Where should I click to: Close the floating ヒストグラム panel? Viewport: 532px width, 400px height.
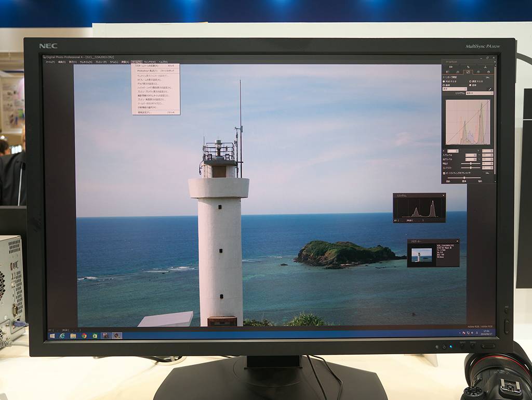point(443,195)
